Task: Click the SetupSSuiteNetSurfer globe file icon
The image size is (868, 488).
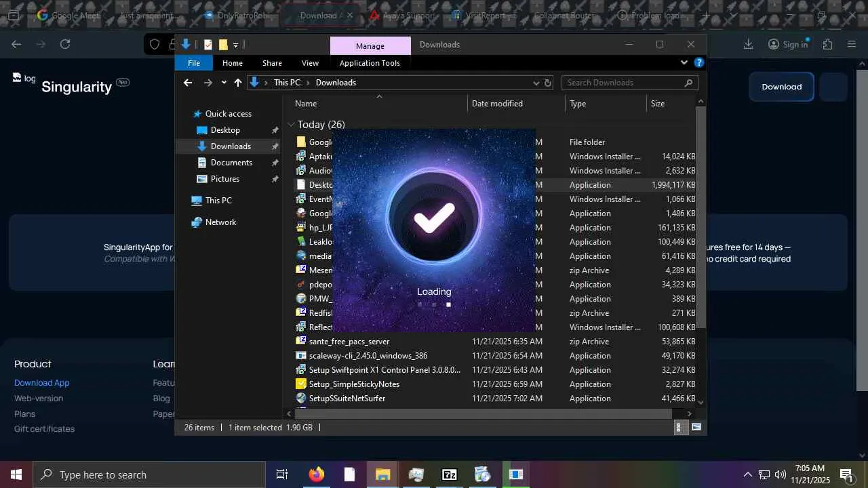Action: pyautogui.click(x=301, y=399)
